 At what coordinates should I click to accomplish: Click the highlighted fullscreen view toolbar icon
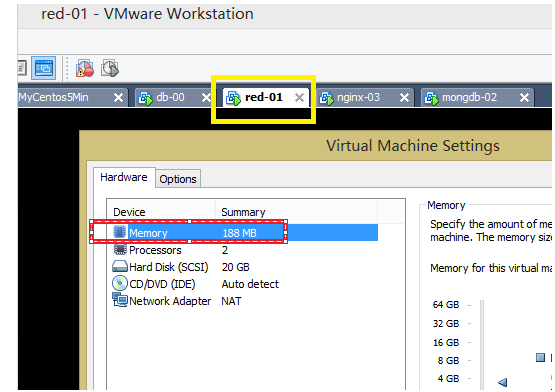(x=44, y=68)
